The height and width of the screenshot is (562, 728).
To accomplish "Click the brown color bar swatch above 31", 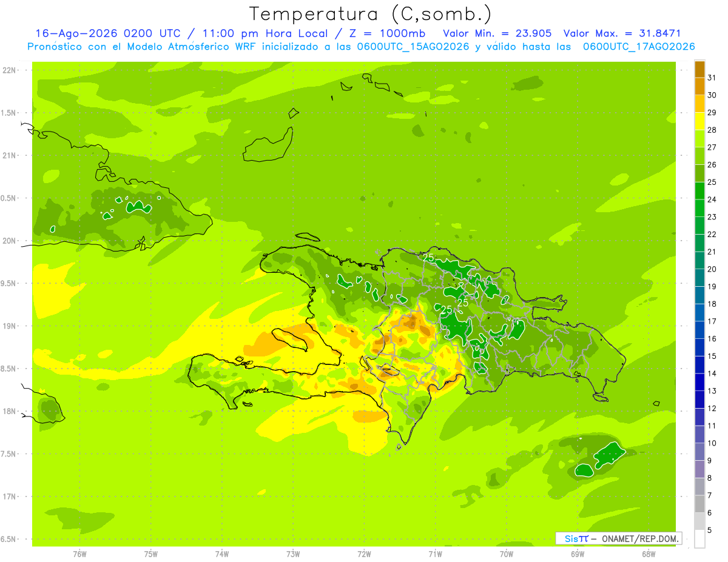I will tap(699, 69).
